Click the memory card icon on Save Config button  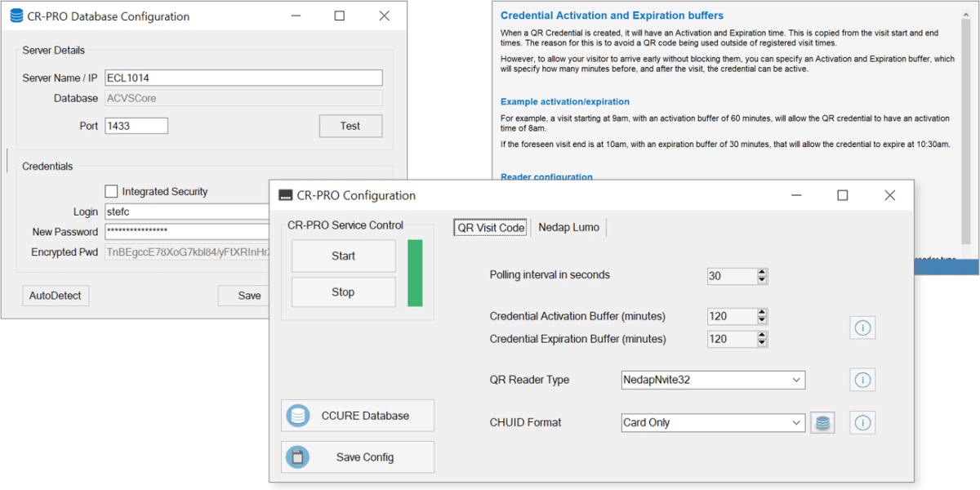296,457
